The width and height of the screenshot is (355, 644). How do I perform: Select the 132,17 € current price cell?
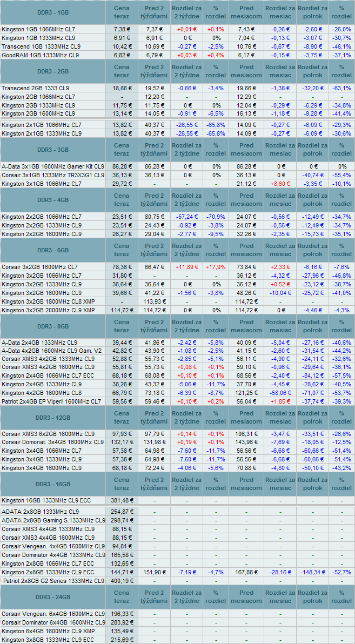(122, 442)
